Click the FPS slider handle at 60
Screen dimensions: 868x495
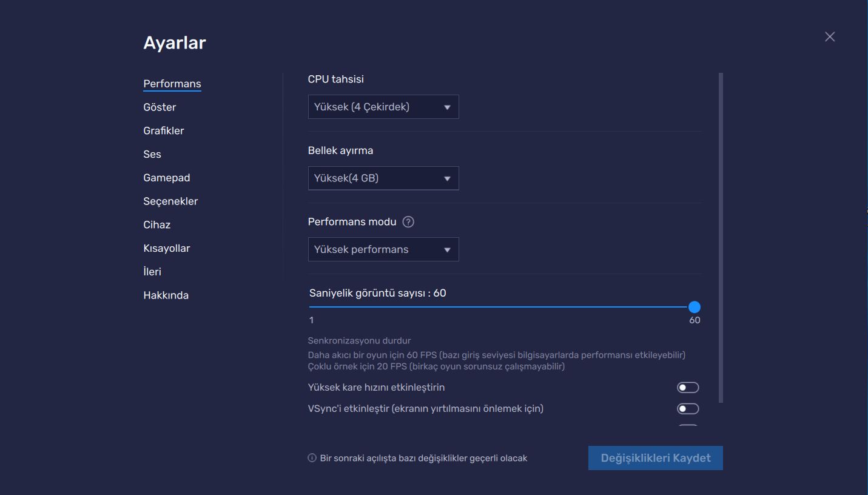695,307
